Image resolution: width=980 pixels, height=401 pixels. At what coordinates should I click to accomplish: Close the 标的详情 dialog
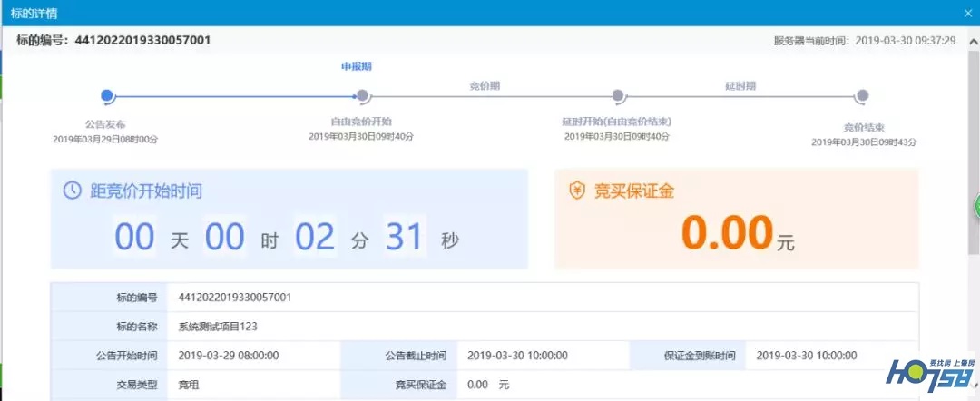click(x=968, y=13)
